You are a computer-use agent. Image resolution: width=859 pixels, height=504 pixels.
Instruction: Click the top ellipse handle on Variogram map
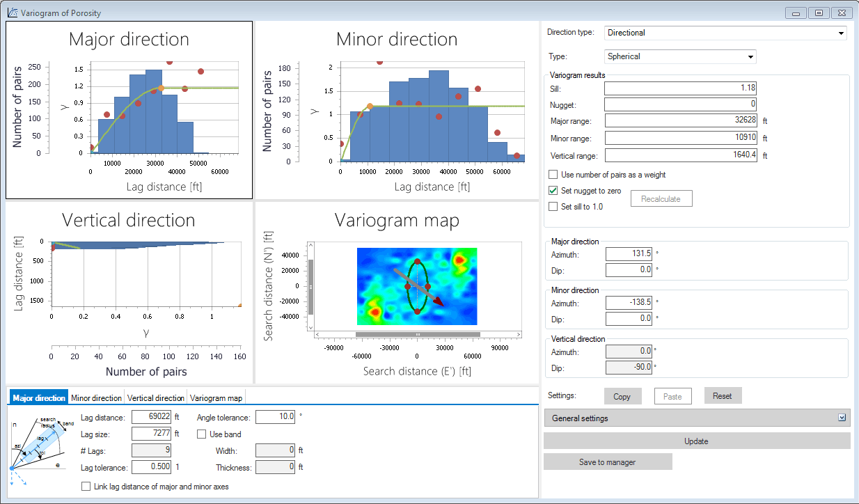pos(417,262)
